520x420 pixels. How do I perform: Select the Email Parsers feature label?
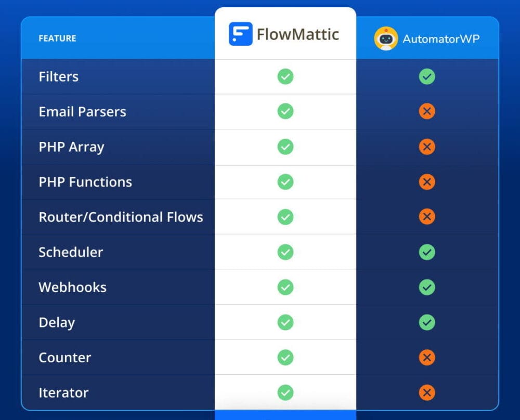[82, 112]
